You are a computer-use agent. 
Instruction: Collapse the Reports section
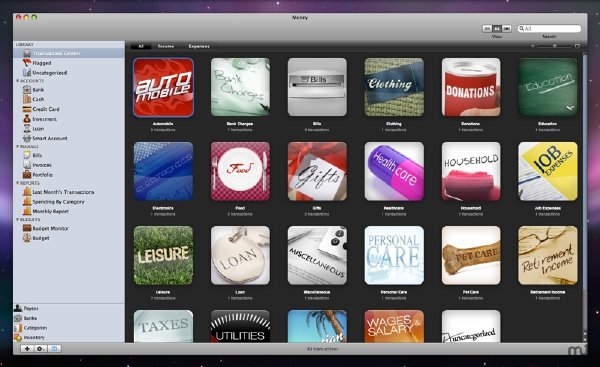coord(17,183)
